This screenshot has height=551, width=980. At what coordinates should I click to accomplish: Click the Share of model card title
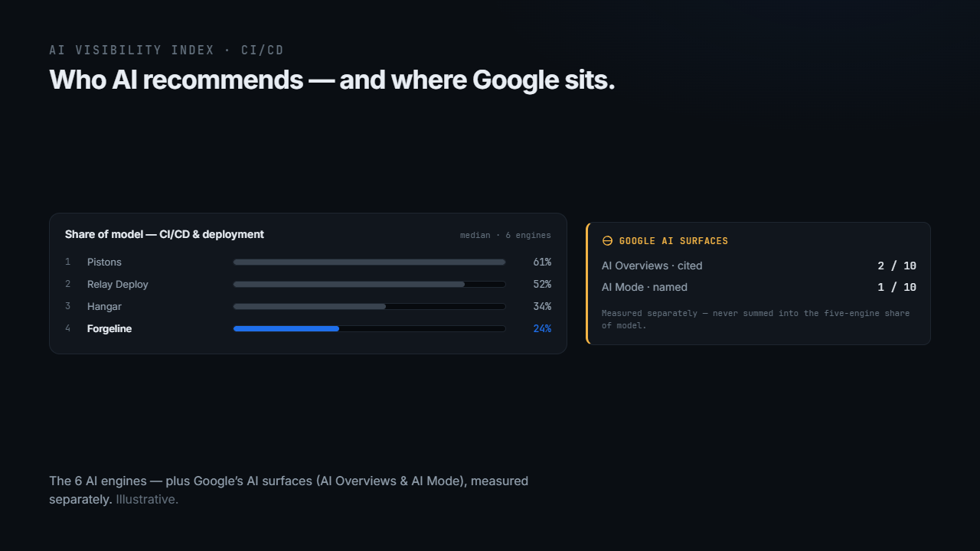pos(165,234)
